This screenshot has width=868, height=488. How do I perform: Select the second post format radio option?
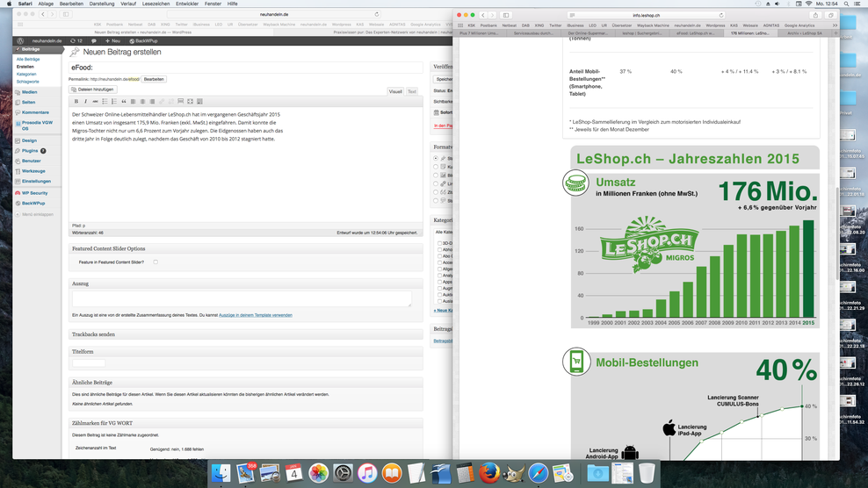[436, 167]
